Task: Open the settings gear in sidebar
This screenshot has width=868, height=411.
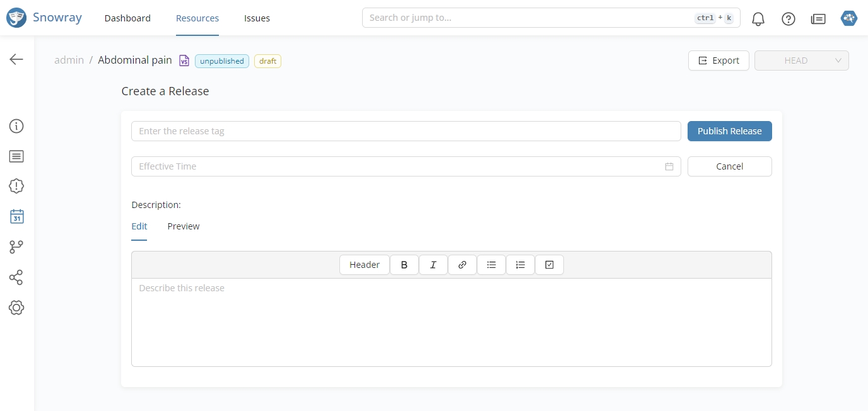Action: [x=16, y=308]
